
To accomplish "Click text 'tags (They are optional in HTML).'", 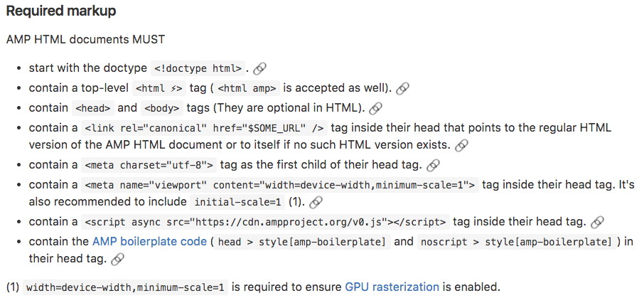I will (276, 107).
